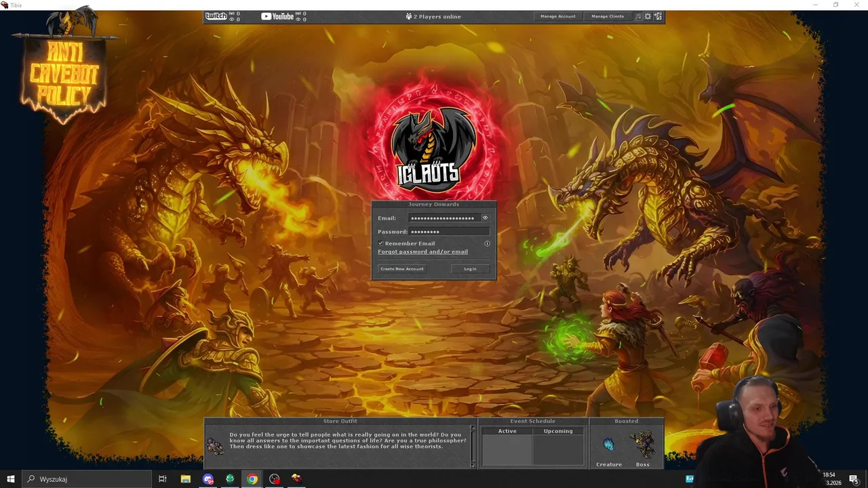The image size is (868, 488).
Task: Select the boosted Creature icon
Action: pyautogui.click(x=608, y=445)
